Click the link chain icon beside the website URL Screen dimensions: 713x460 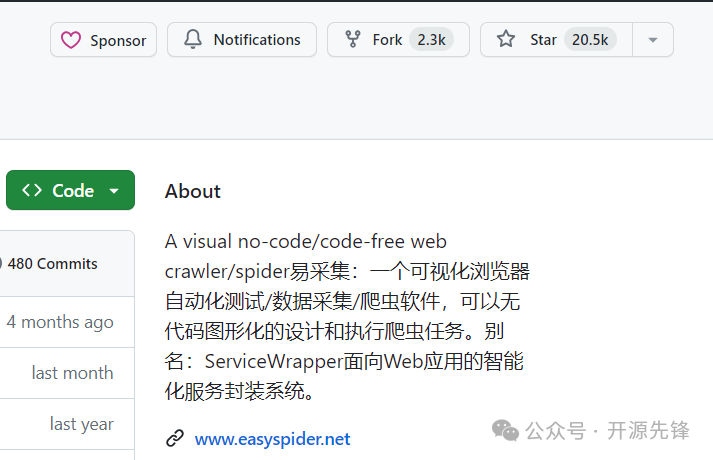[175, 439]
